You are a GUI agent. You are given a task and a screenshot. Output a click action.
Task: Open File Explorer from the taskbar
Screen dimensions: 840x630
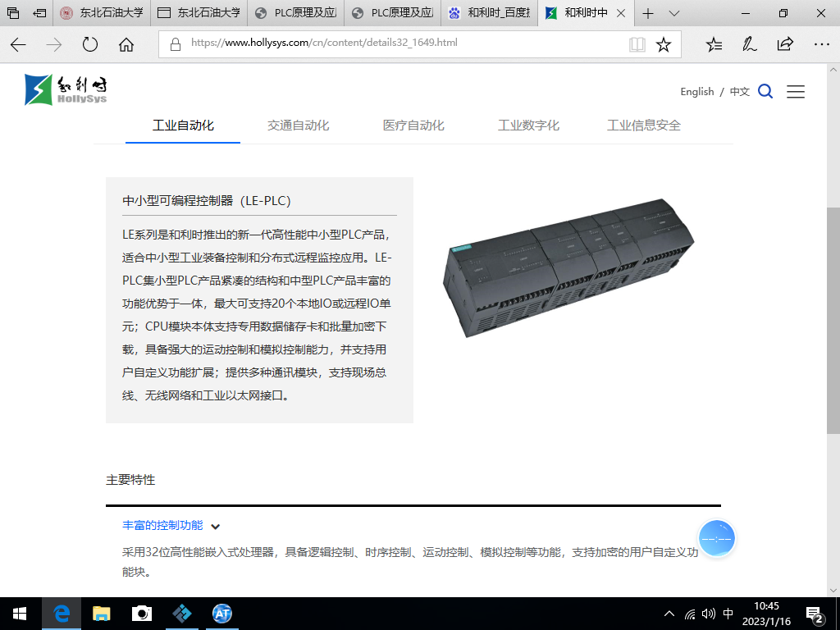[101, 614]
